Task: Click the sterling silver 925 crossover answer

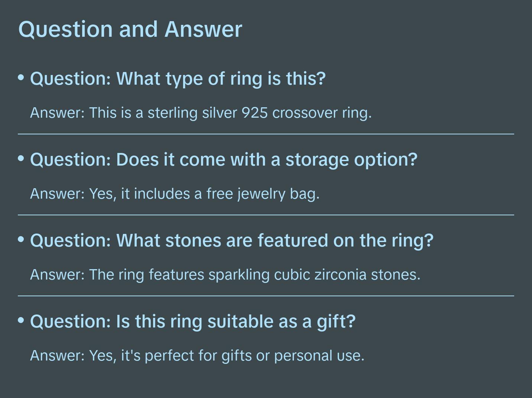Action: tap(201, 112)
